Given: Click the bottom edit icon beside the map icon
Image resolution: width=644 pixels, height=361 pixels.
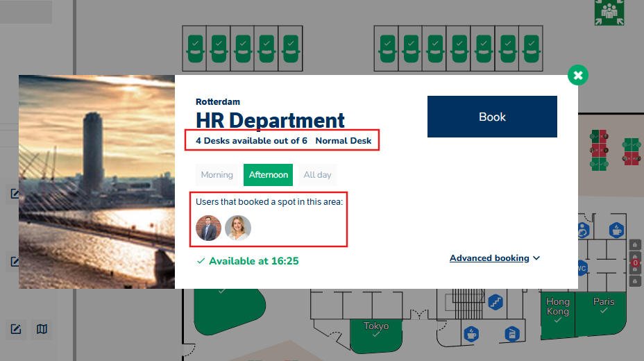Looking at the screenshot, I should (16, 328).
